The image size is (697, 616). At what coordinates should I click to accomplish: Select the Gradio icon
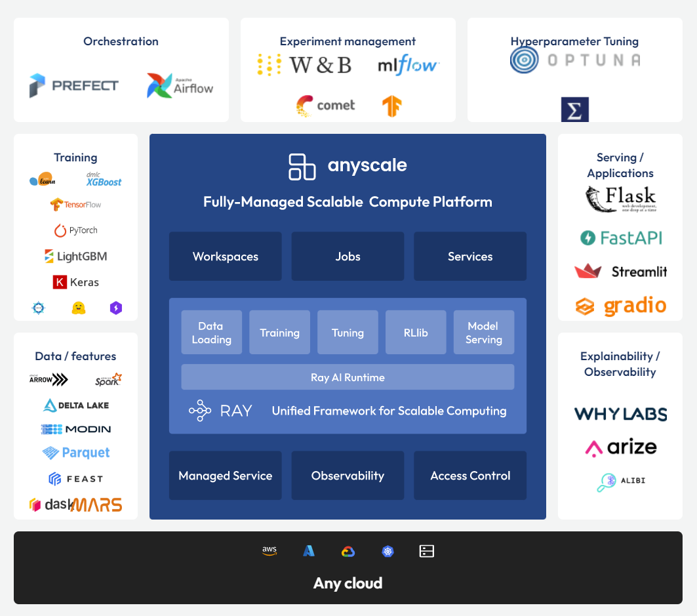point(620,305)
